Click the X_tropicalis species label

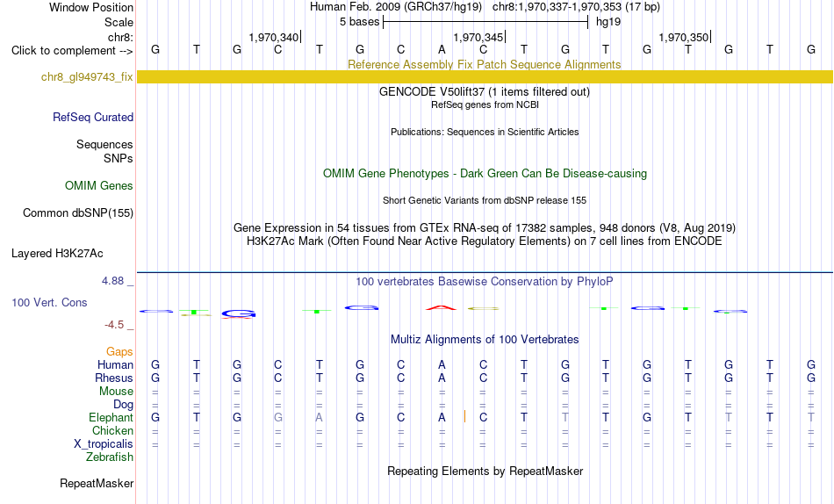104,444
